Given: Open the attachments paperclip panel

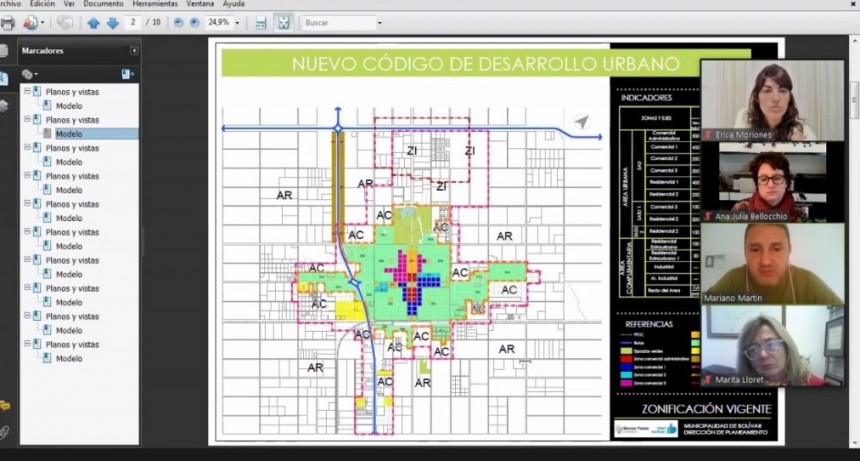Looking at the screenshot, I should click(x=5, y=432).
